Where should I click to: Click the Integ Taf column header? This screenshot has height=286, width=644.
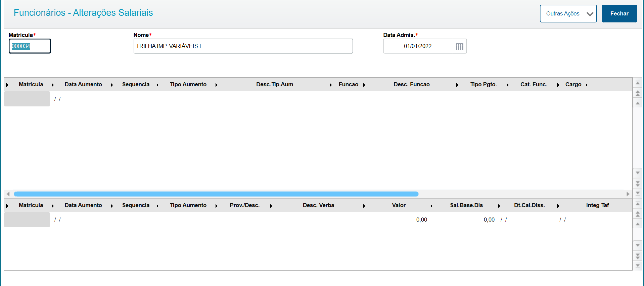[x=597, y=205]
